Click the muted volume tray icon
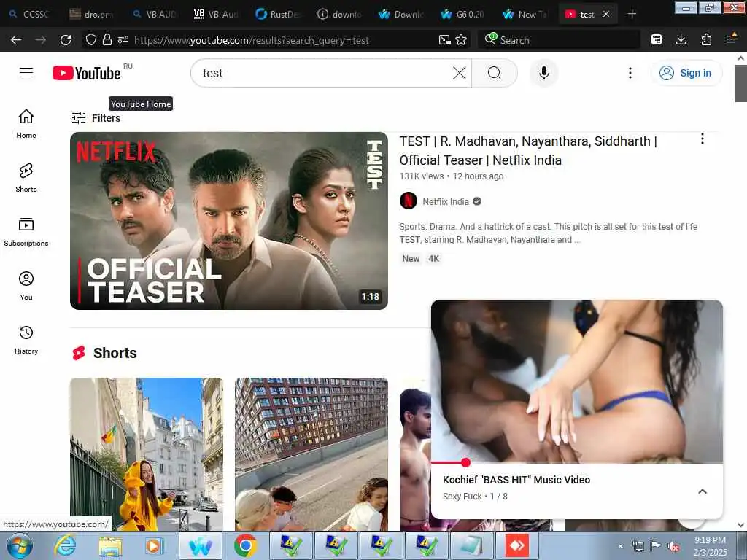The width and height of the screenshot is (747, 560). [x=673, y=547]
